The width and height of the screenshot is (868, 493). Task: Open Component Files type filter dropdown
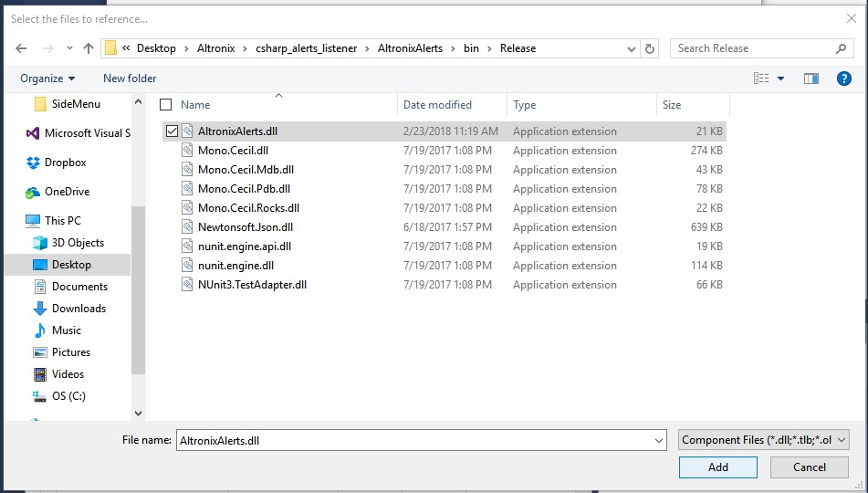[x=763, y=440]
